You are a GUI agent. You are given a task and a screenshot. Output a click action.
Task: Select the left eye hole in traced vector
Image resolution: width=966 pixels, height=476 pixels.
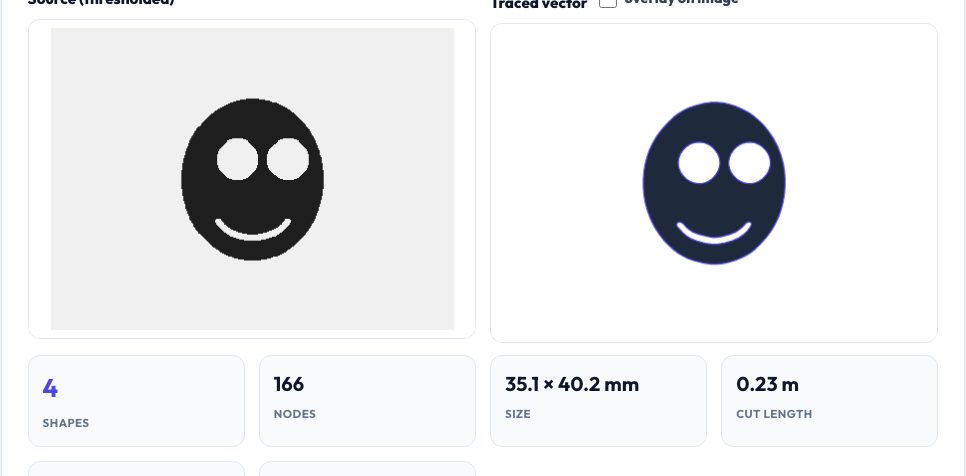click(x=699, y=163)
